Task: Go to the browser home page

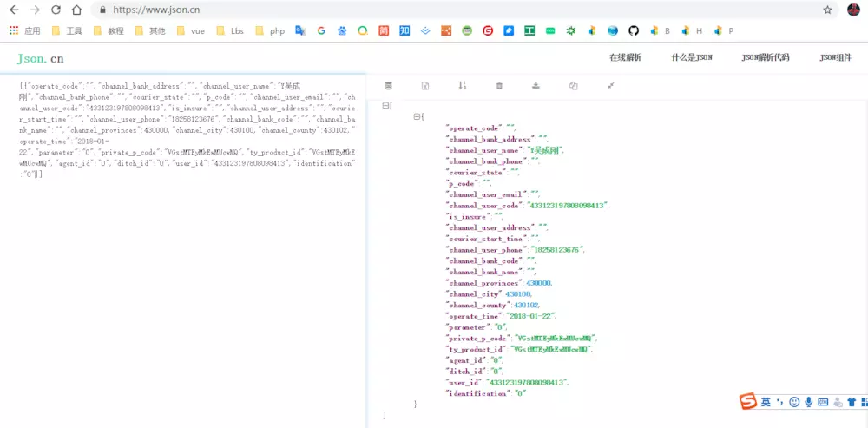Action: pyautogui.click(x=76, y=10)
